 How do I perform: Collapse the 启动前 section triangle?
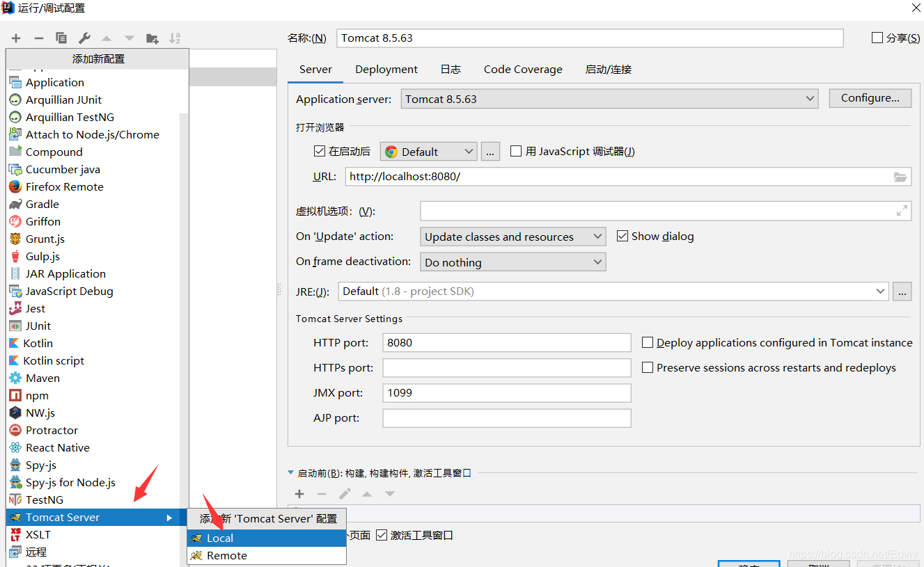[291, 472]
